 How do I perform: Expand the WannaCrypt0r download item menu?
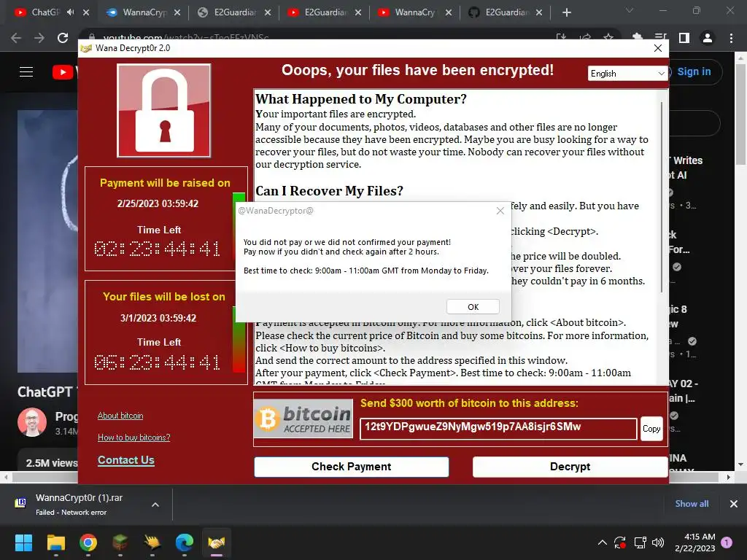coord(155,505)
